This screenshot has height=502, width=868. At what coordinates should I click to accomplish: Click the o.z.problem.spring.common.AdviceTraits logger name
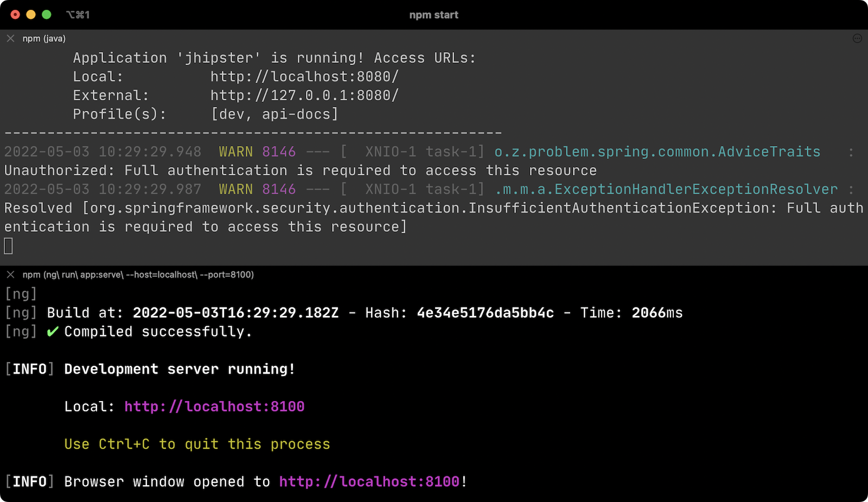[x=657, y=152]
